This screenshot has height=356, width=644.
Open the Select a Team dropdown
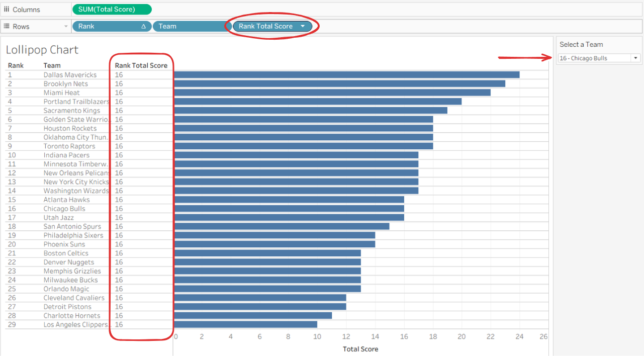point(635,58)
